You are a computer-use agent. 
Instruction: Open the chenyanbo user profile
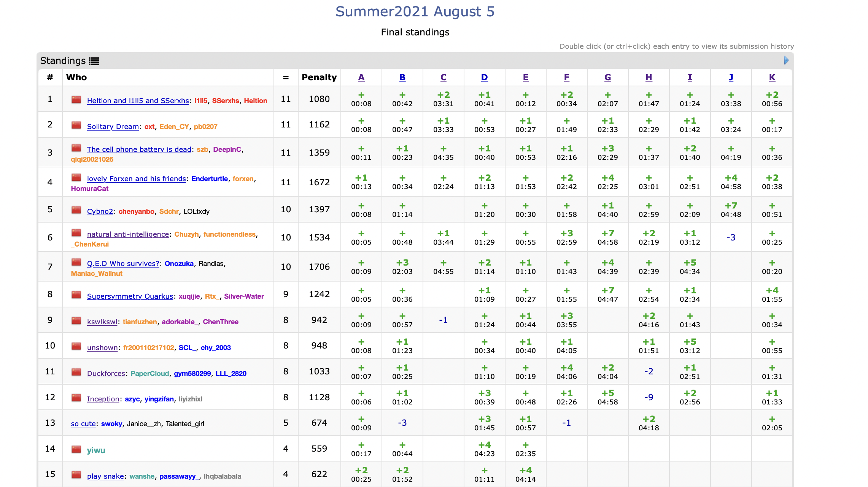(x=136, y=212)
